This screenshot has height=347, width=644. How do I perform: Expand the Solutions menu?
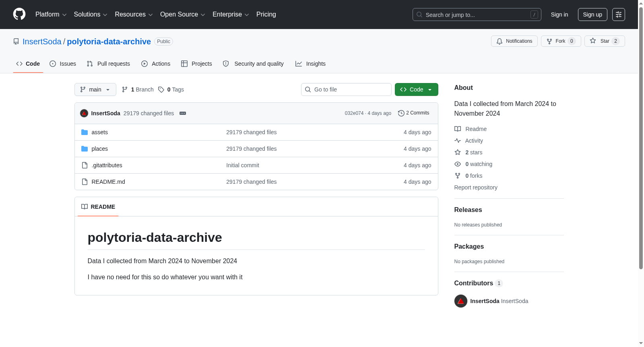[x=91, y=14]
